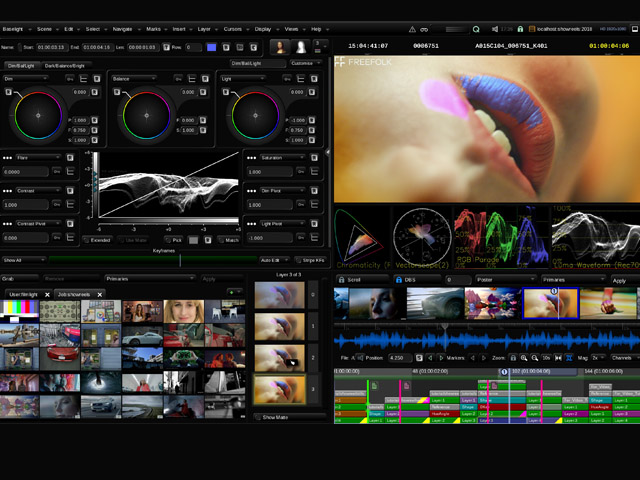Open the Customise dropdown
Screen dimensions: 640x480
coord(305,63)
